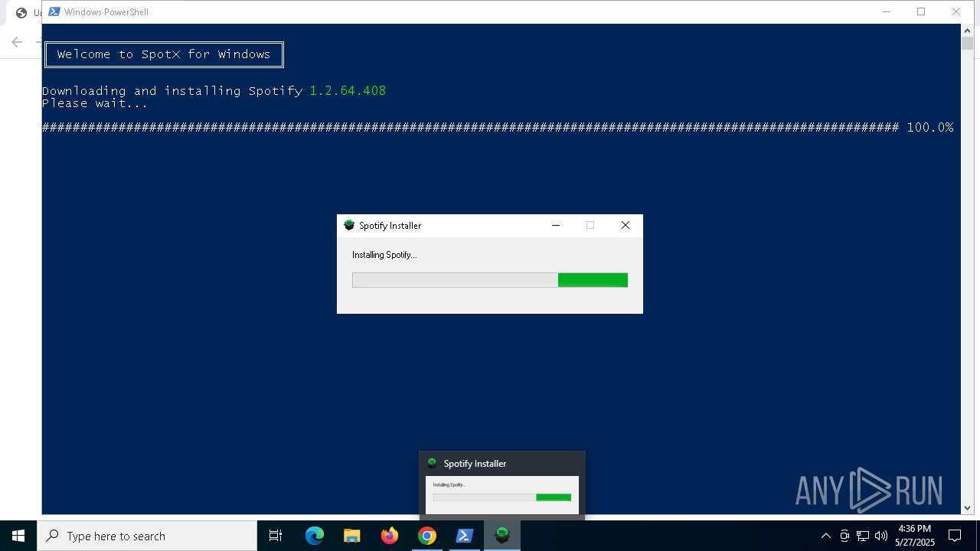The width and height of the screenshot is (980, 551).
Task: Open the network status tray icon
Action: click(x=863, y=536)
